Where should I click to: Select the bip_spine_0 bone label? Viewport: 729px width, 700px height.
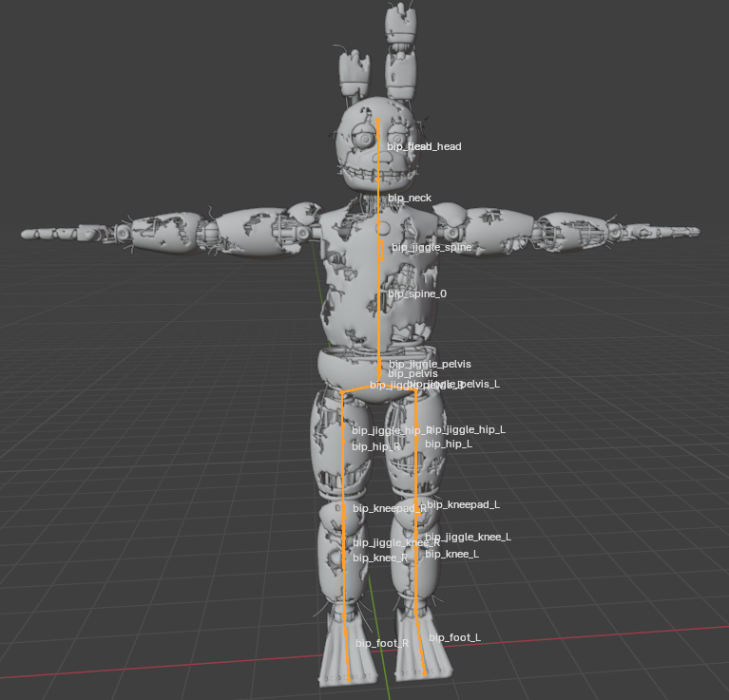coord(417,293)
